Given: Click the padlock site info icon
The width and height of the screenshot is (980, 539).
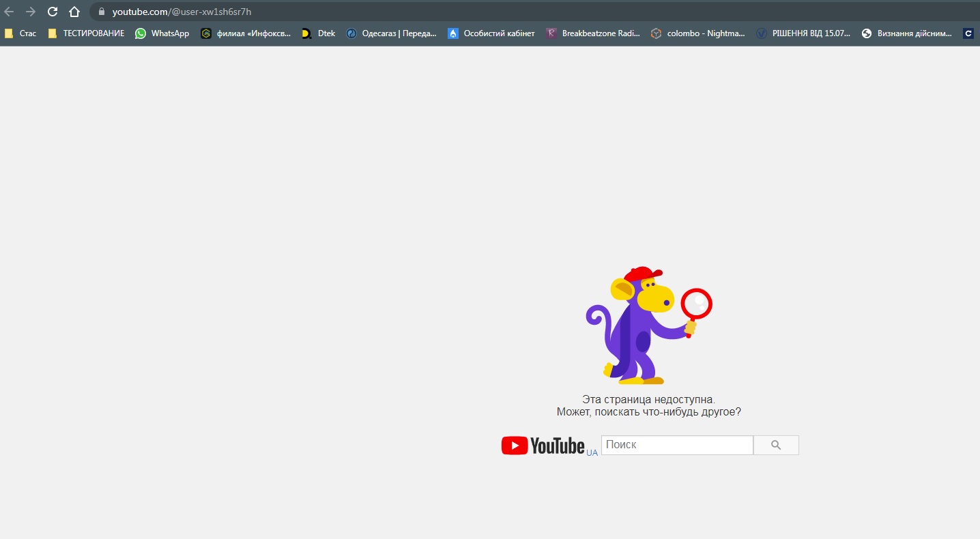Looking at the screenshot, I should 102,12.
